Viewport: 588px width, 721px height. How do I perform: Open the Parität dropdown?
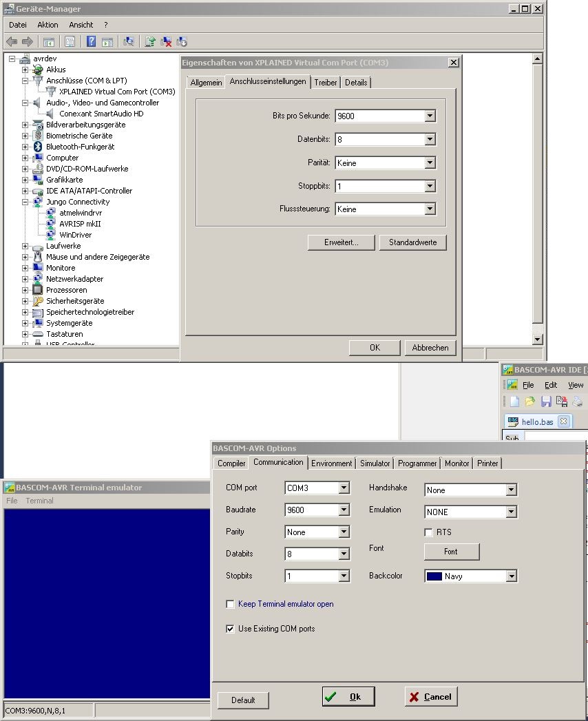(430, 163)
